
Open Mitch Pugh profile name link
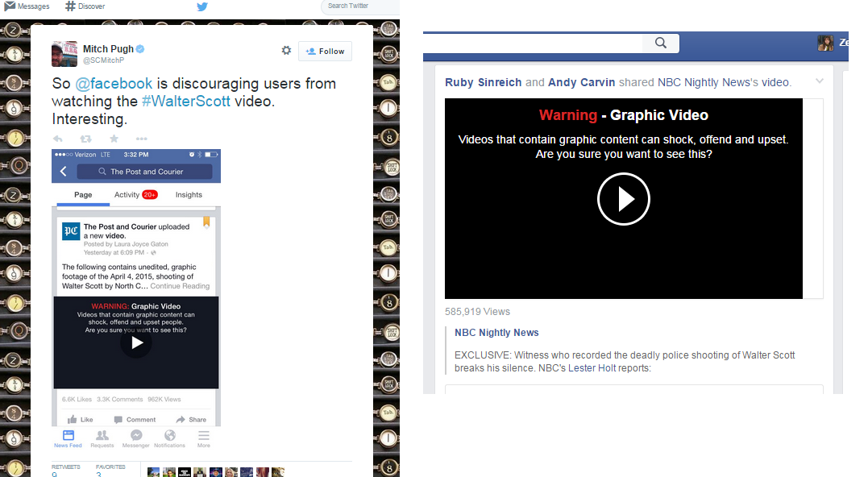tap(108, 48)
